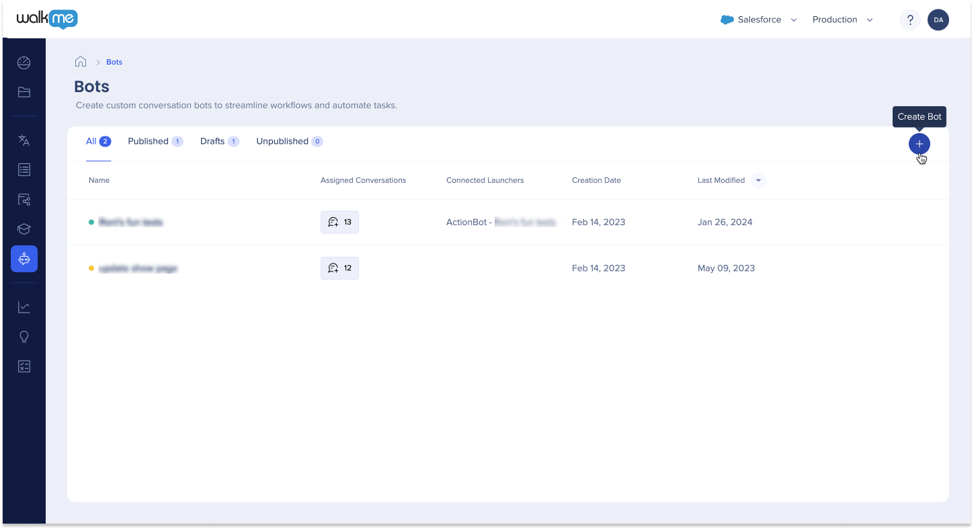Open assigned conversations badge showing 13

pyautogui.click(x=339, y=222)
